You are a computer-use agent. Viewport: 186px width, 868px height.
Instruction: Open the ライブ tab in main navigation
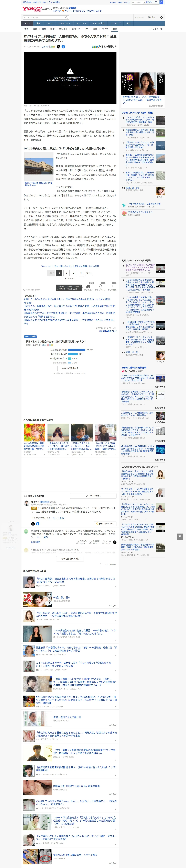(x=49, y=24)
